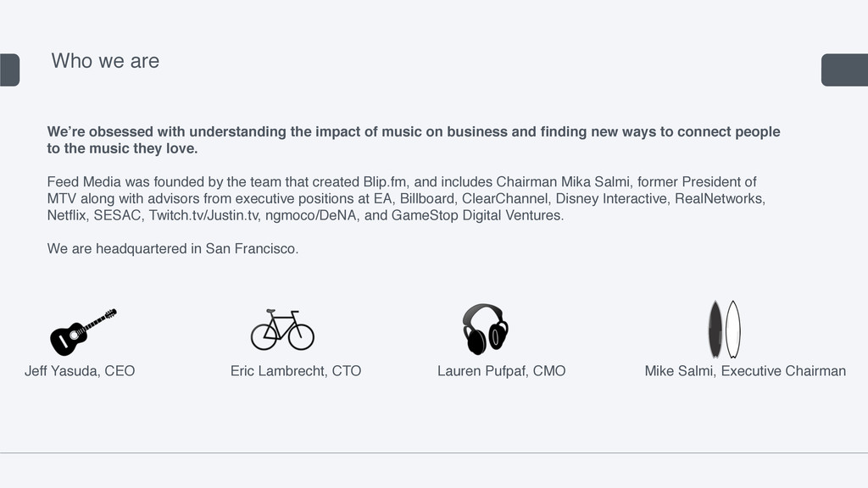Select Mike Salmi, Executive Chairman label
The width and height of the screenshot is (868, 488).
click(x=745, y=371)
